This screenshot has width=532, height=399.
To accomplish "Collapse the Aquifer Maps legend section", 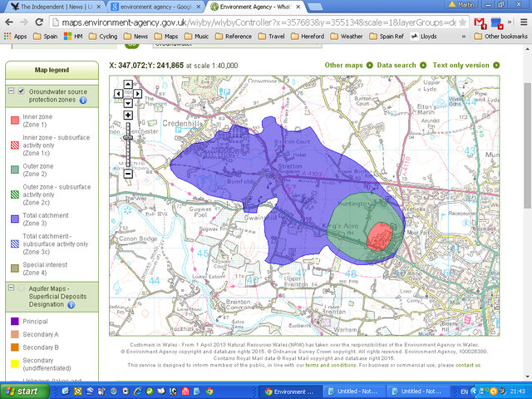I will pyautogui.click(x=11, y=288).
